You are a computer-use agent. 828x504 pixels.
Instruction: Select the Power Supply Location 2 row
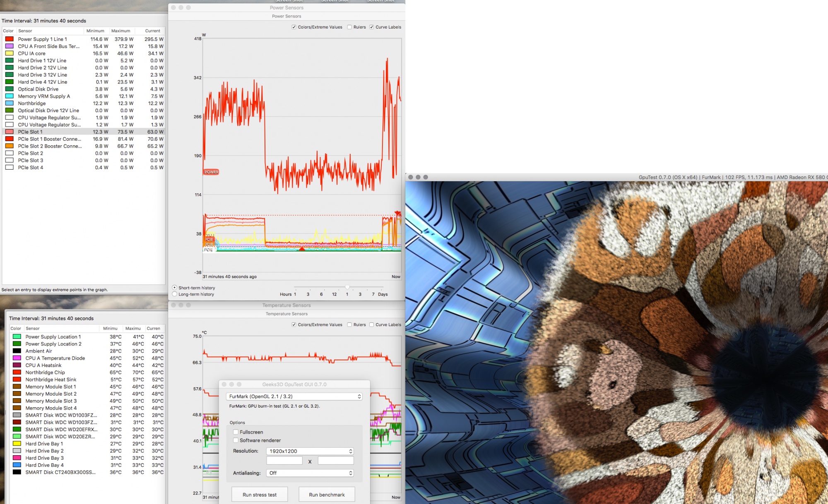point(87,344)
